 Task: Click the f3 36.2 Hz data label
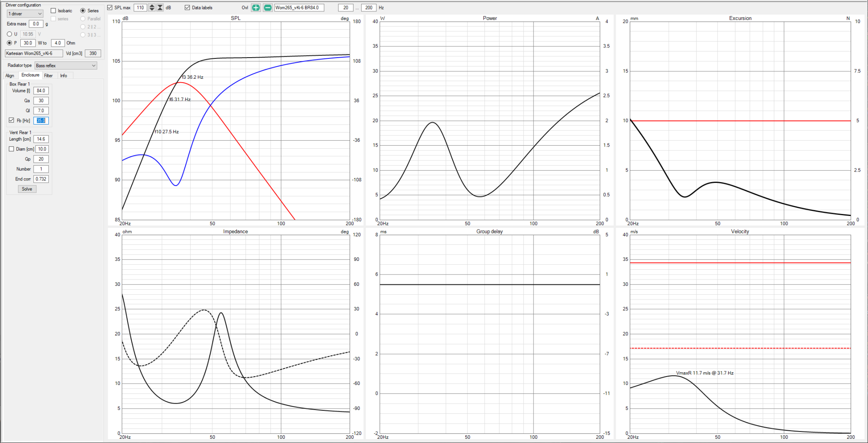coord(193,77)
